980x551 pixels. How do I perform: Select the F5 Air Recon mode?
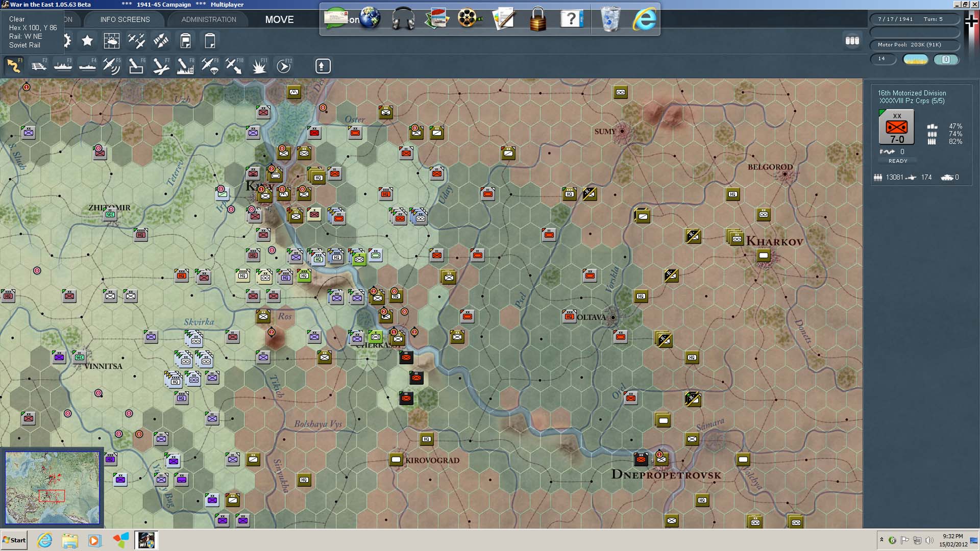(112, 66)
